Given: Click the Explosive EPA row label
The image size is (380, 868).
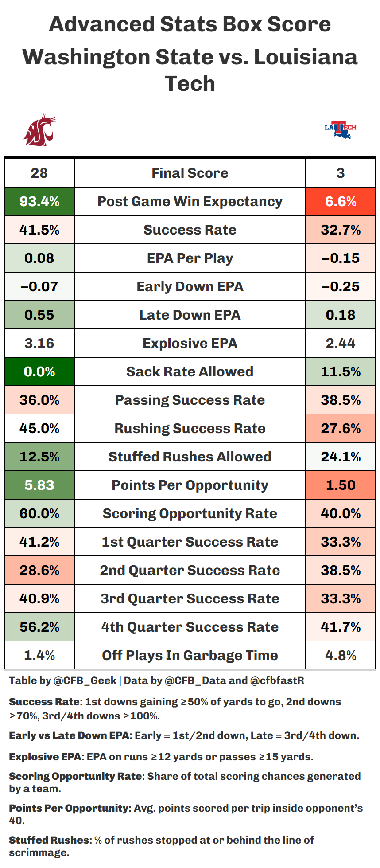Looking at the screenshot, I should coord(190,343).
